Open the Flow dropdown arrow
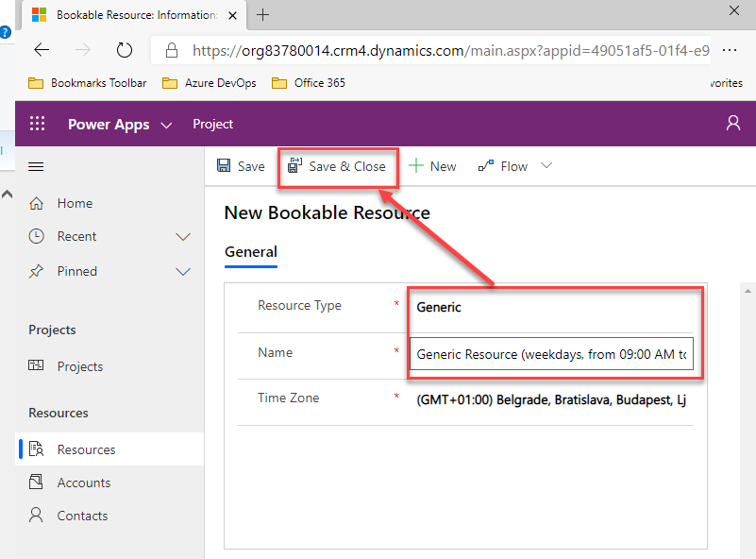The width and height of the screenshot is (756, 559). (x=546, y=166)
